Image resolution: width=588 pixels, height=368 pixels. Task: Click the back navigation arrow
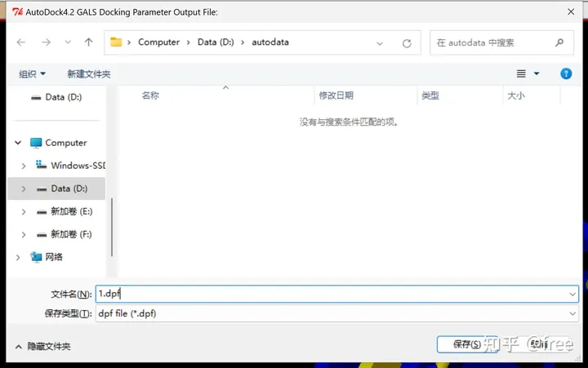(21, 42)
